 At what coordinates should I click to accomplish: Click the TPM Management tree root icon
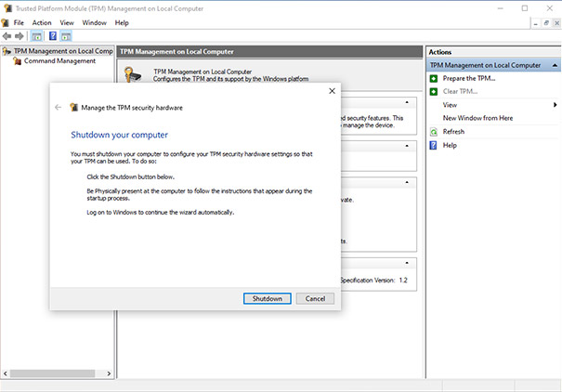pos(7,52)
